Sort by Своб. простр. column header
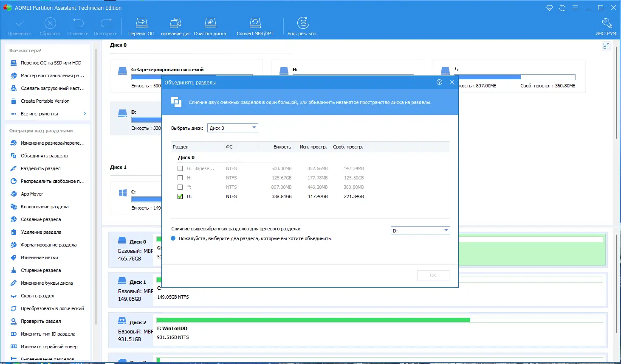 [x=348, y=147]
